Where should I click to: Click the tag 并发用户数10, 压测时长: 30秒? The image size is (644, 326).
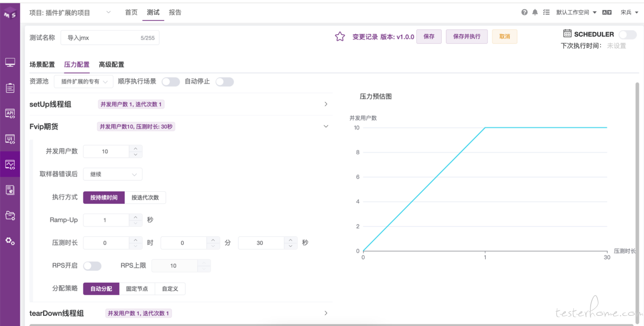point(136,126)
